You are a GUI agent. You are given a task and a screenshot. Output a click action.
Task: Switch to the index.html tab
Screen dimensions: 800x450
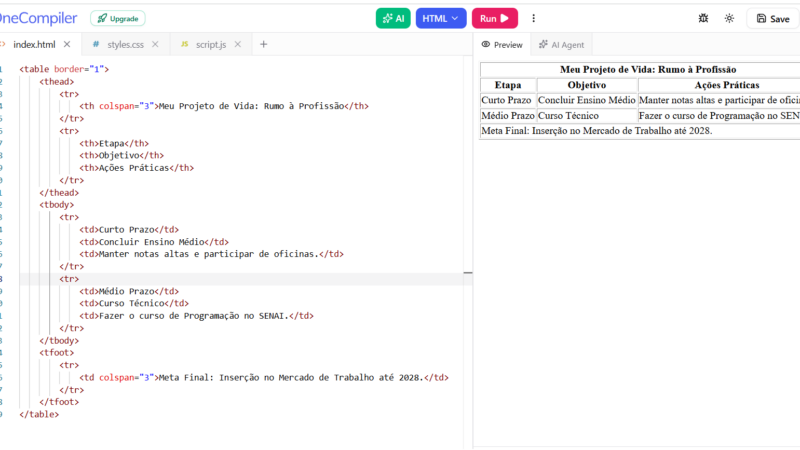(34, 44)
